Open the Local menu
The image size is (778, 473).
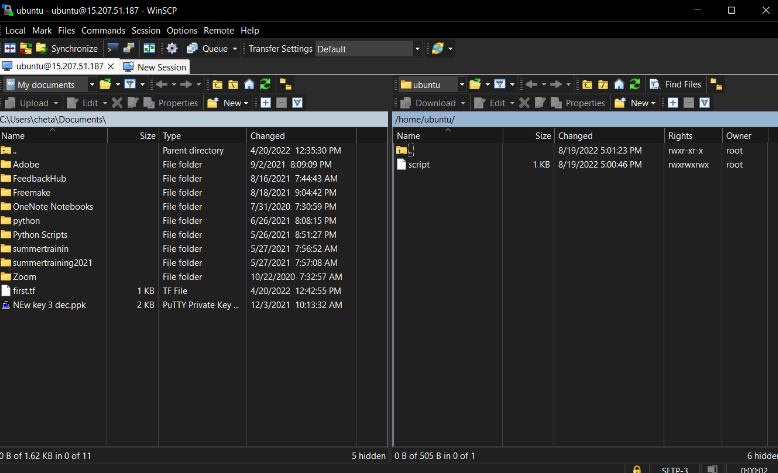click(15, 31)
